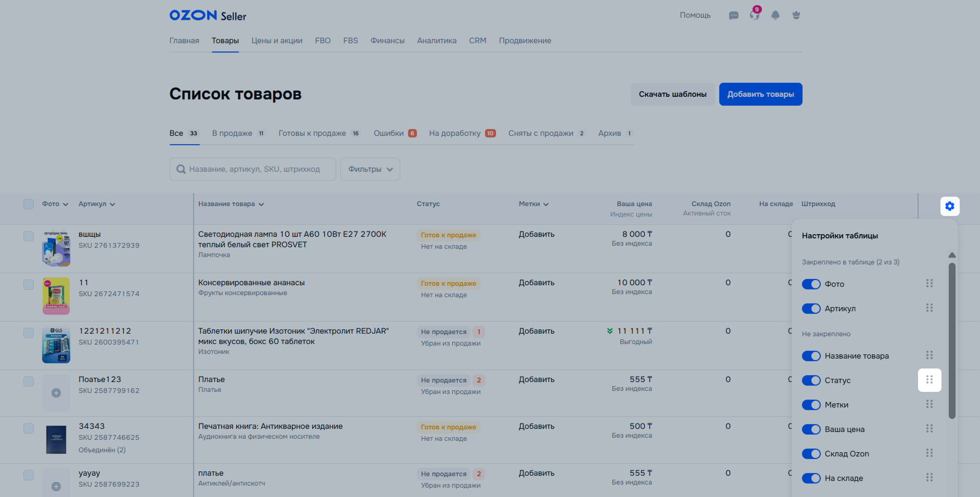Click the Скачать шаблоны button

point(672,94)
